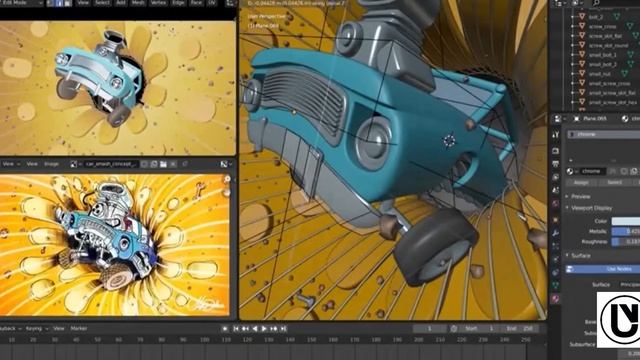Expand the screw_cross outliner item
Viewport: 640px width, 360px height.
click(x=573, y=26)
